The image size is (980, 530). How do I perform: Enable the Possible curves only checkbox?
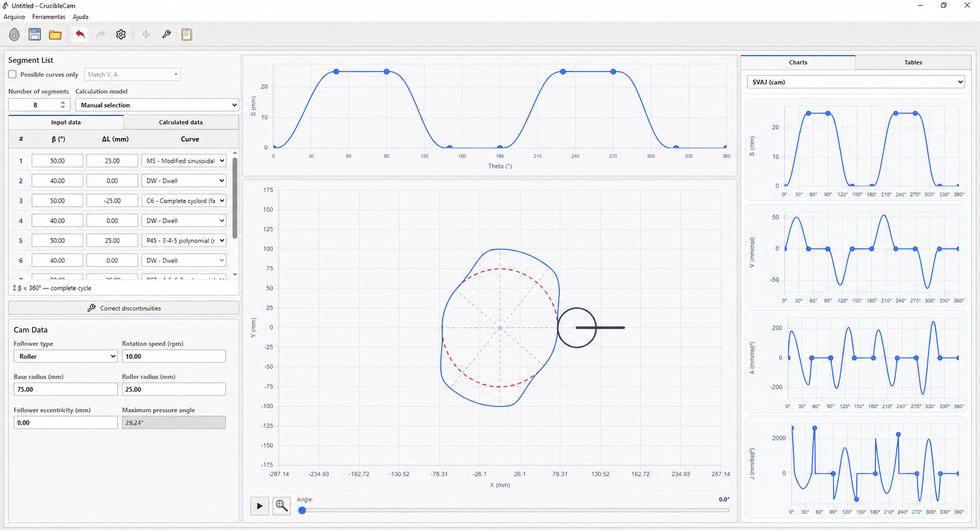[12, 74]
